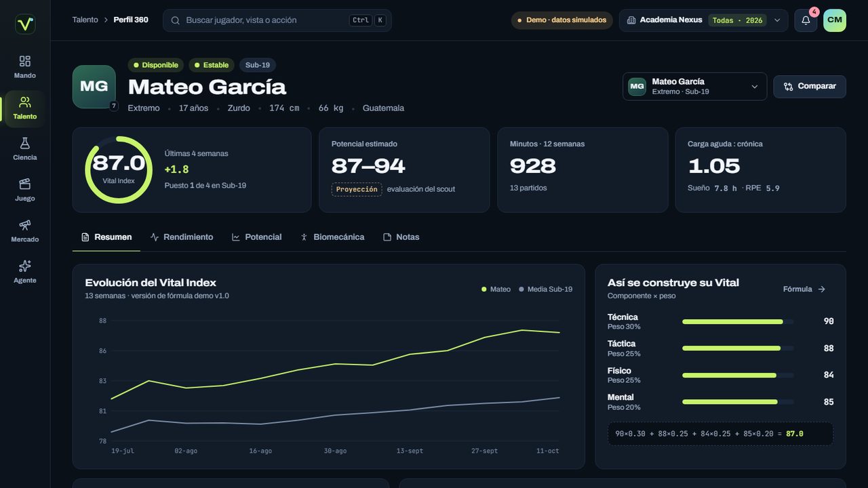Viewport: 868px width, 488px height.
Task: Click the Estable status badge
Action: [212, 65]
